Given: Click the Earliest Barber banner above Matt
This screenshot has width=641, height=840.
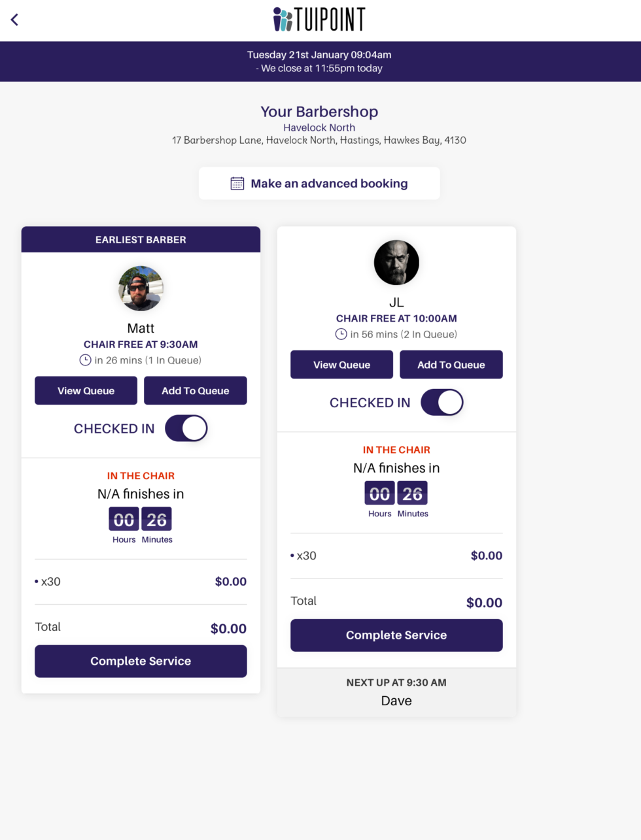Looking at the screenshot, I should [141, 239].
